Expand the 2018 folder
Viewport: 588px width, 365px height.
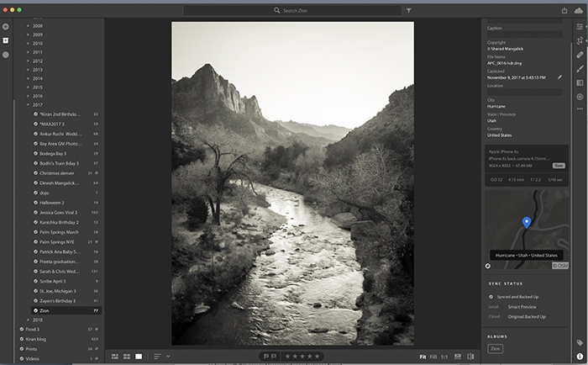tap(28, 320)
